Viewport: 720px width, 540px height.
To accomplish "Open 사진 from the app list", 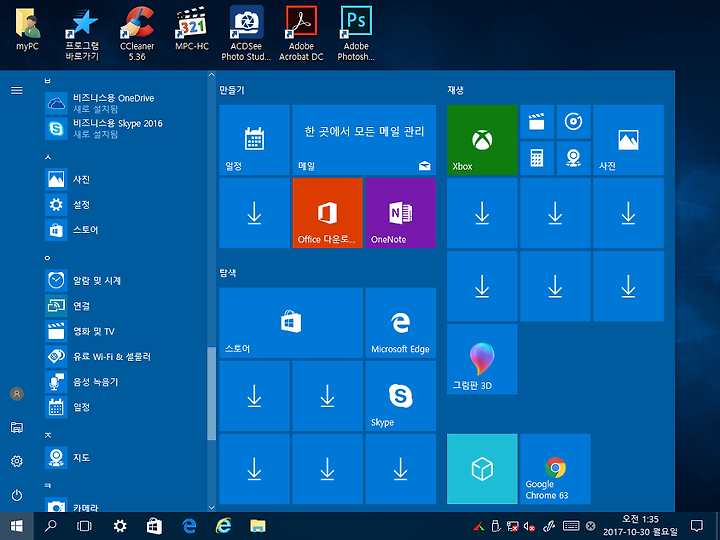I will pos(125,179).
